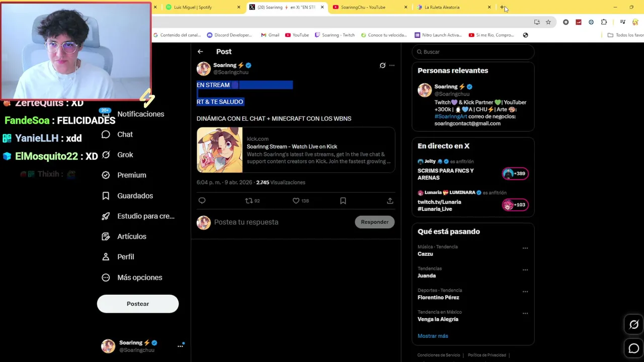
Task: Close the Spotify tab
Action: [238, 7]
